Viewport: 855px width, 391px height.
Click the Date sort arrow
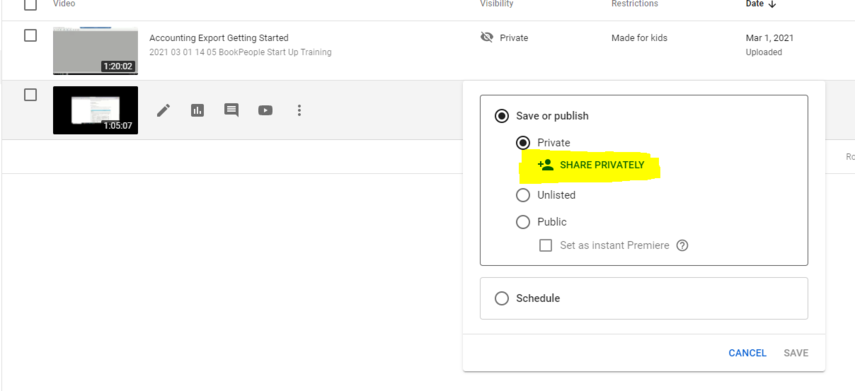(772, 4)
